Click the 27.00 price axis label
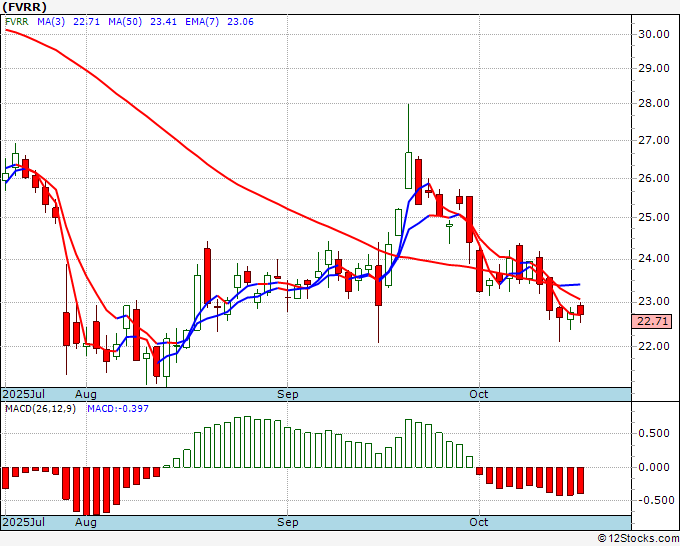 (654, 141)
